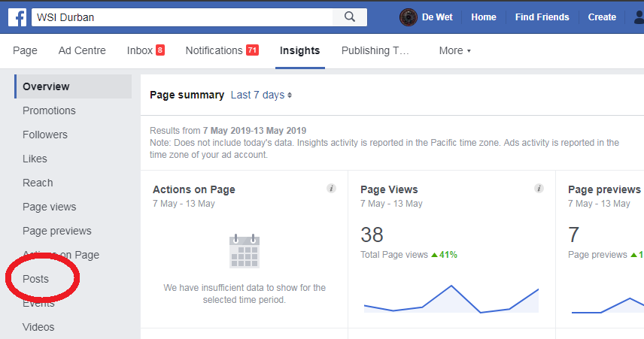
Task: Switch to the Insights tab
Action: click(x=300, y=50)
